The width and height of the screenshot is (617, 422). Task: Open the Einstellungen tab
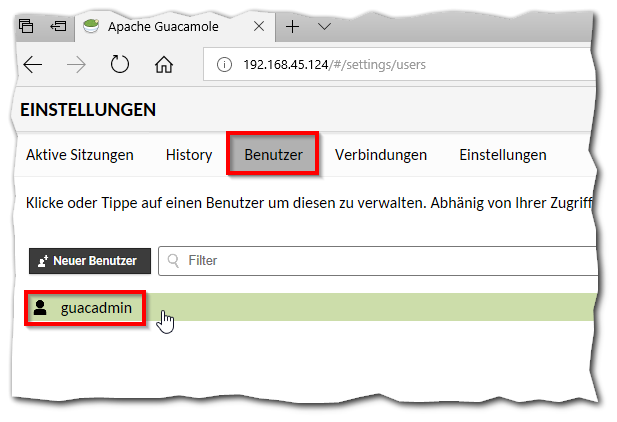tap(502, 155)
